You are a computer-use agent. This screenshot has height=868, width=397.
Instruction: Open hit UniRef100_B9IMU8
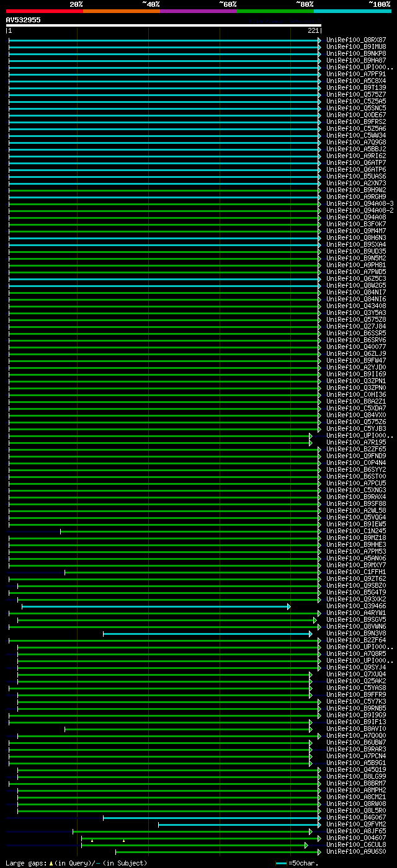[x=356, y=46]
